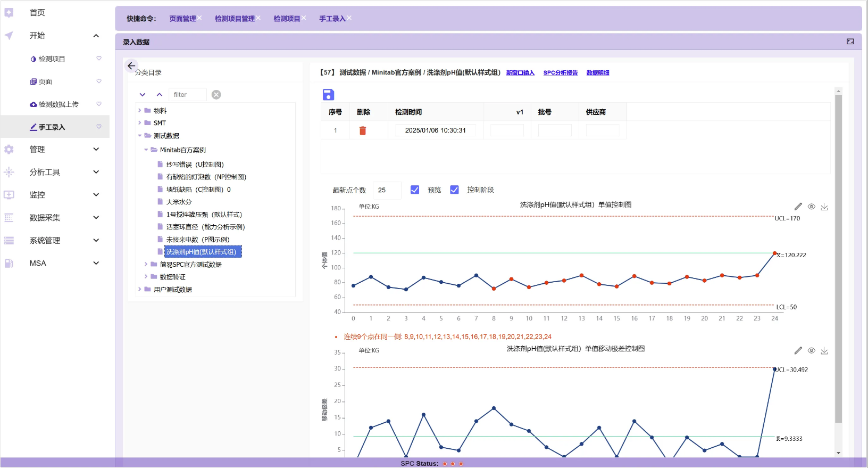This screenshot has height=468, width=868.
Task: Switch to the 检测项目管理 shortcut tab
Action: click(234, 19)
